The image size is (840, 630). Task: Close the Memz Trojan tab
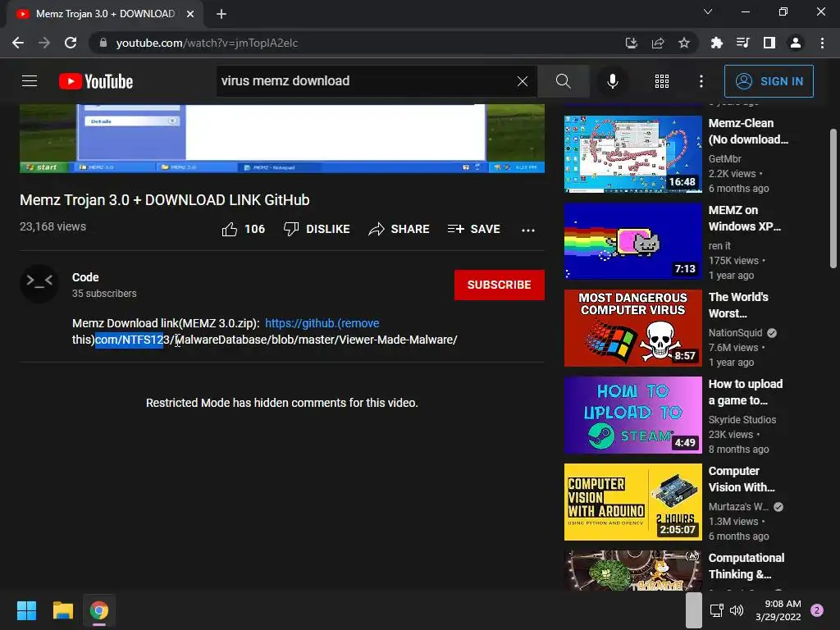click(190, 14)
